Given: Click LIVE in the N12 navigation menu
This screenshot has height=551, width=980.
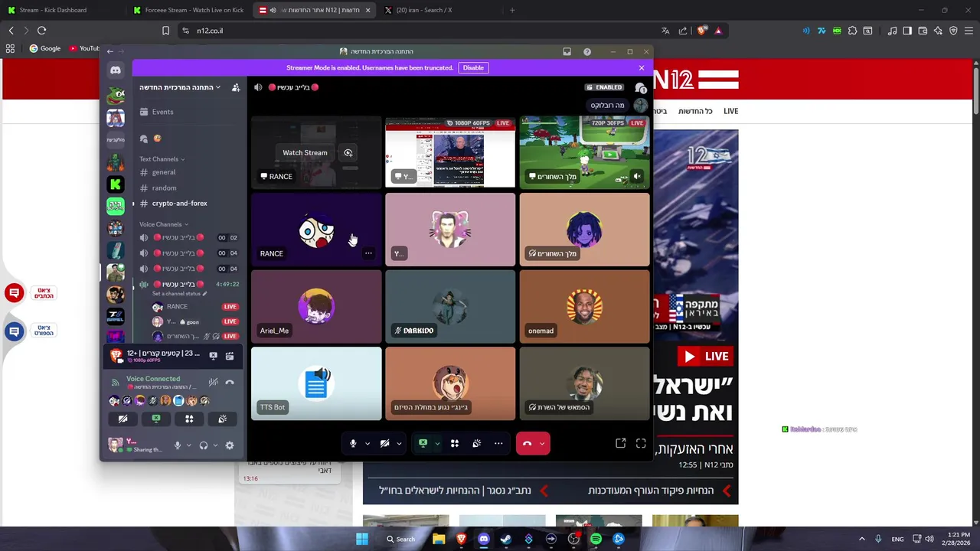Looking at the screenshot, I should coord(731,111).
